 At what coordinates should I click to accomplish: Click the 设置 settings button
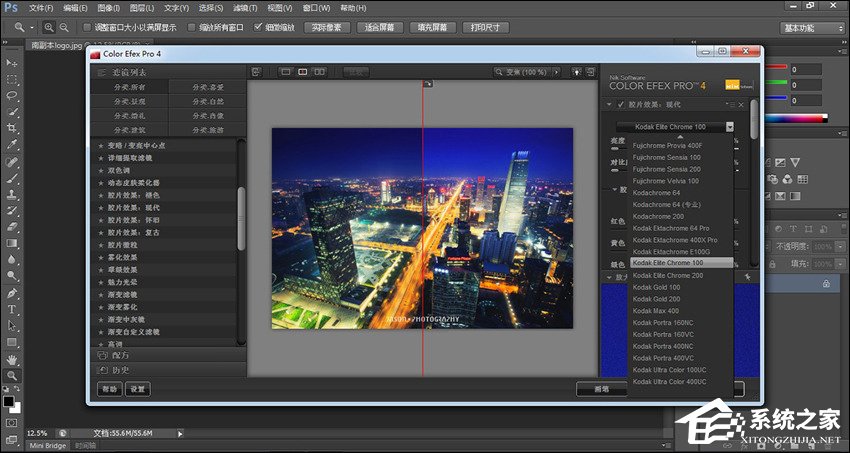click(x=138, y=389)
